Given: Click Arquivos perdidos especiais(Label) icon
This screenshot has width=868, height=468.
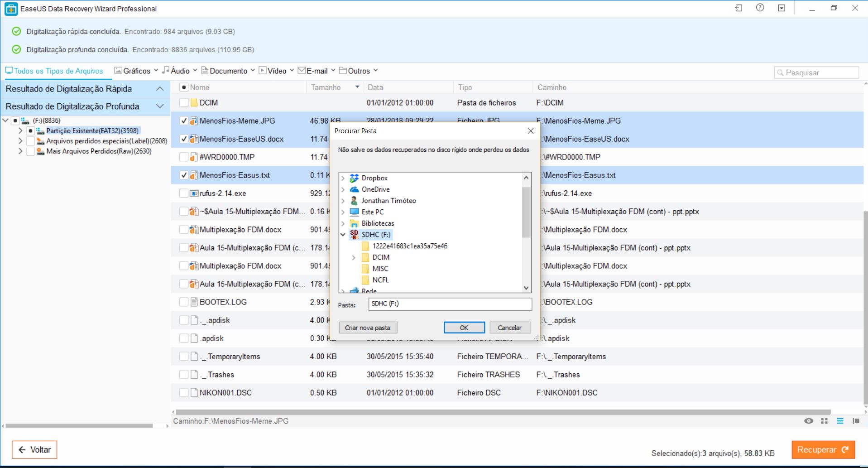Looking at the screenshot, I should [x=41, y=141].
